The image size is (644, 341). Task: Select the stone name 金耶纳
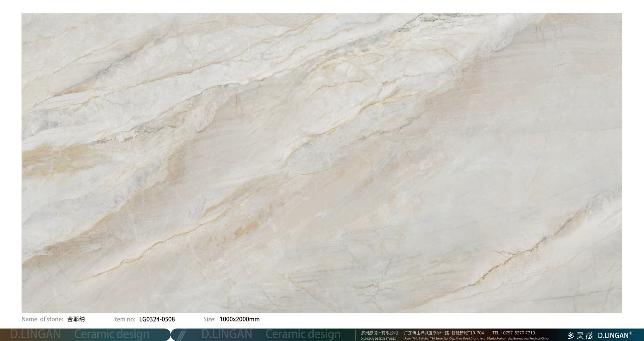pos(76,319)
